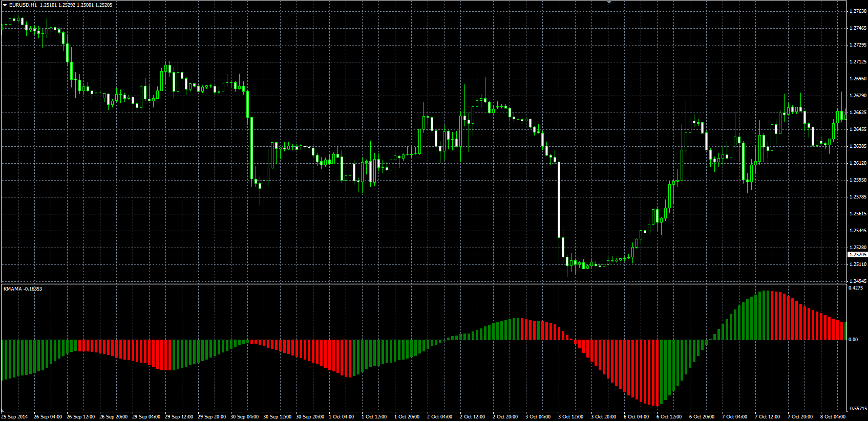Click the 26 Sep 12:00 time label
This screenshot has width=868, height=422.
pos(80,417)
